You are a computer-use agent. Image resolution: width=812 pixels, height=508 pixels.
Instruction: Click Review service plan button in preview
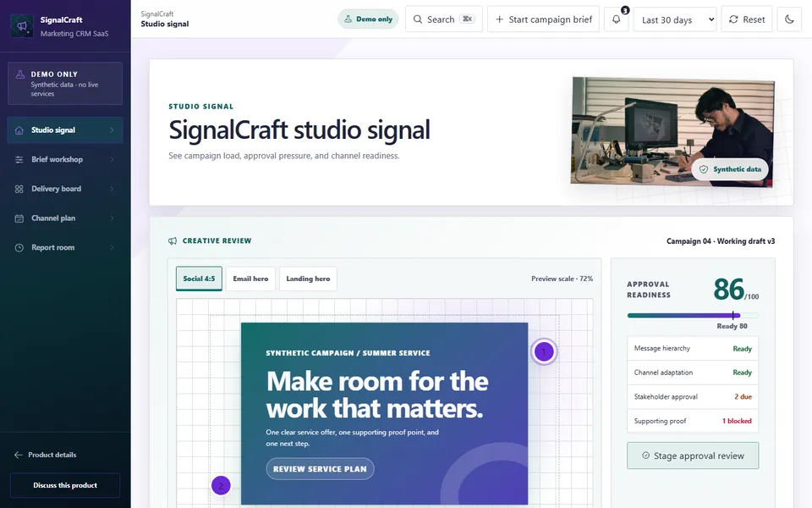pyautogui.click(x=320, y=468)
